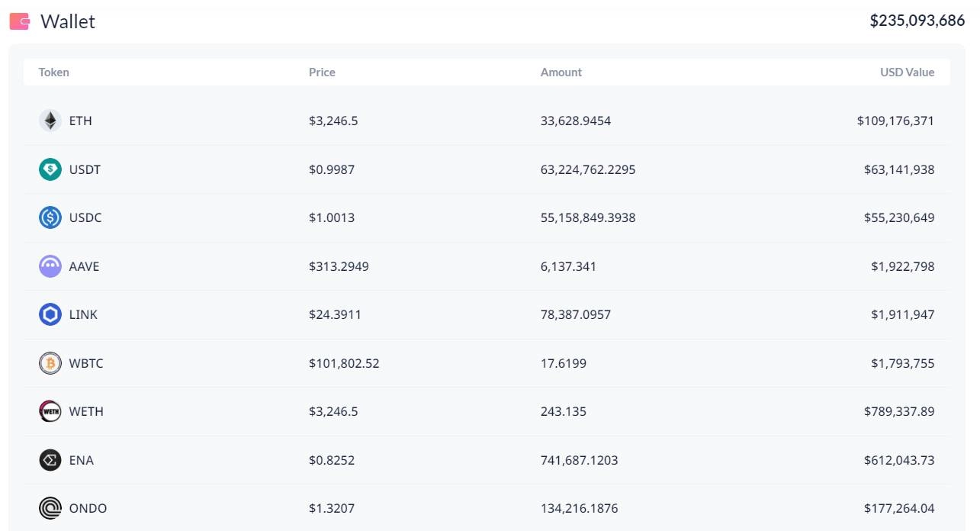Click the WBTC price $101,802.52

coord(344,363)
